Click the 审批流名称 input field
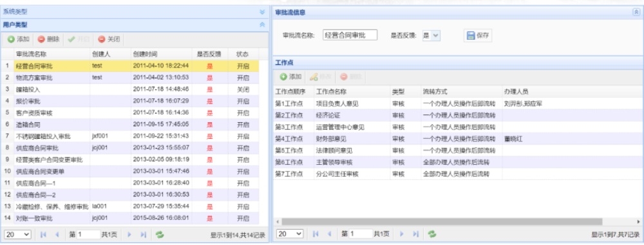The image size is (644, 245). tap(350, 35)
